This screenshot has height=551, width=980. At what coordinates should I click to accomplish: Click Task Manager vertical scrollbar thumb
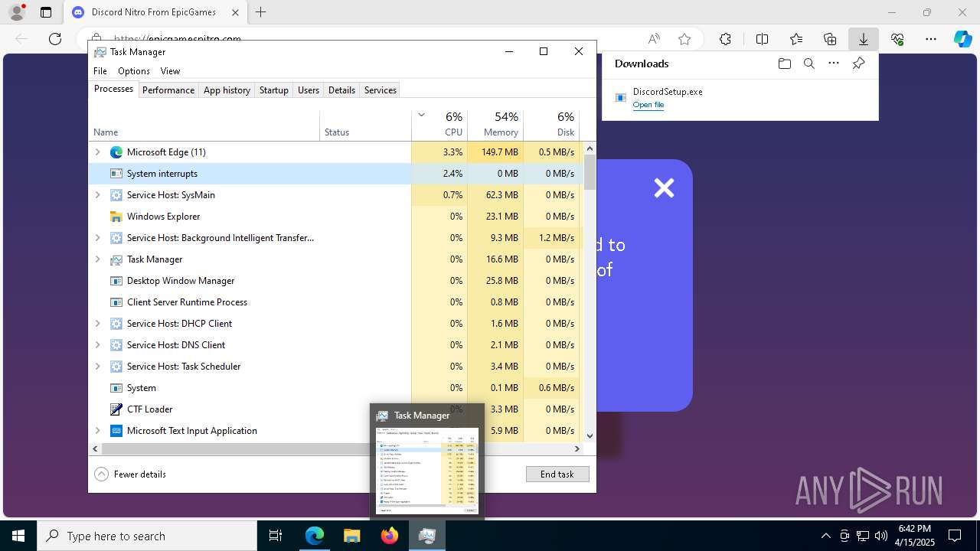click(590, 171)
